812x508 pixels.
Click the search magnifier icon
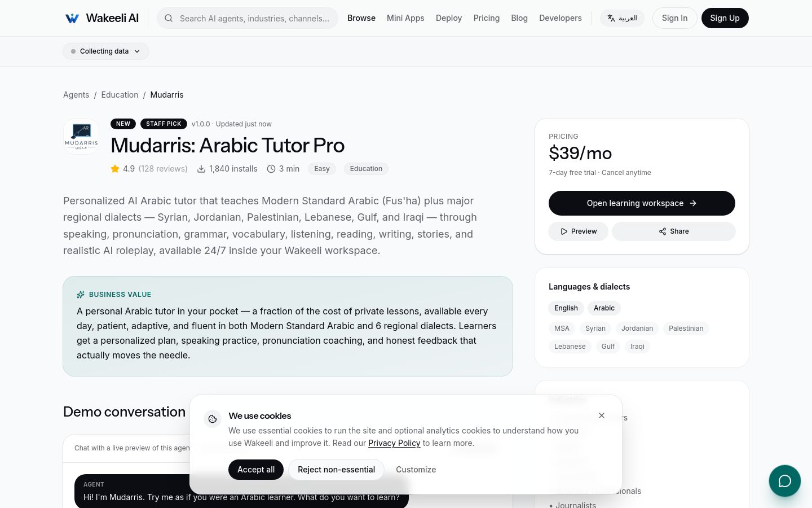(x=169, y=18)
